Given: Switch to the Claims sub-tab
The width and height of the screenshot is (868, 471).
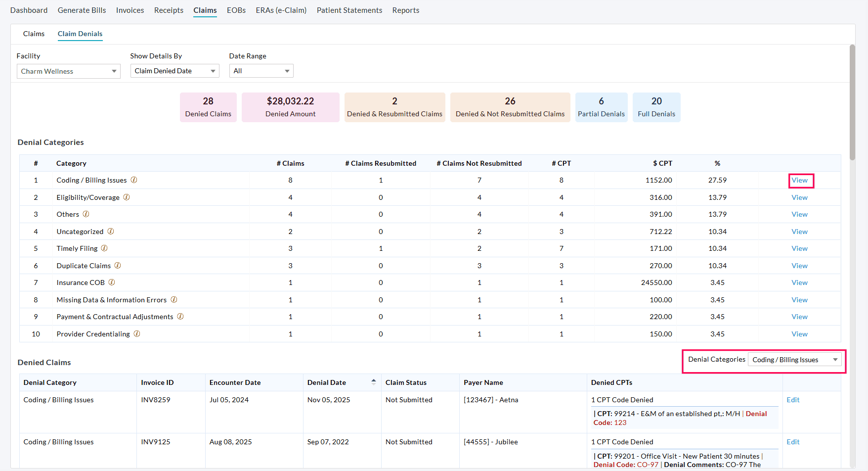Looking at the screenshot, I should [34, 34].
